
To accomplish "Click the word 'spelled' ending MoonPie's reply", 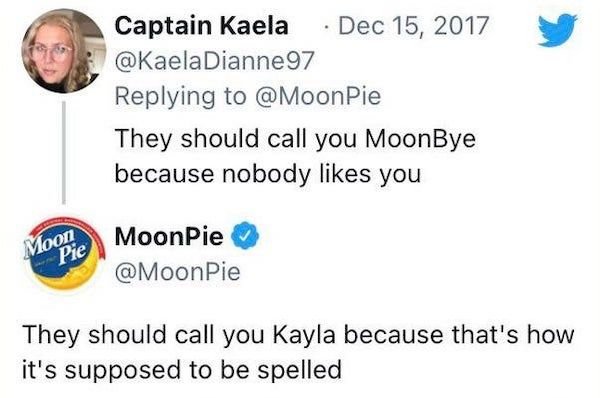I will (299, 370).
